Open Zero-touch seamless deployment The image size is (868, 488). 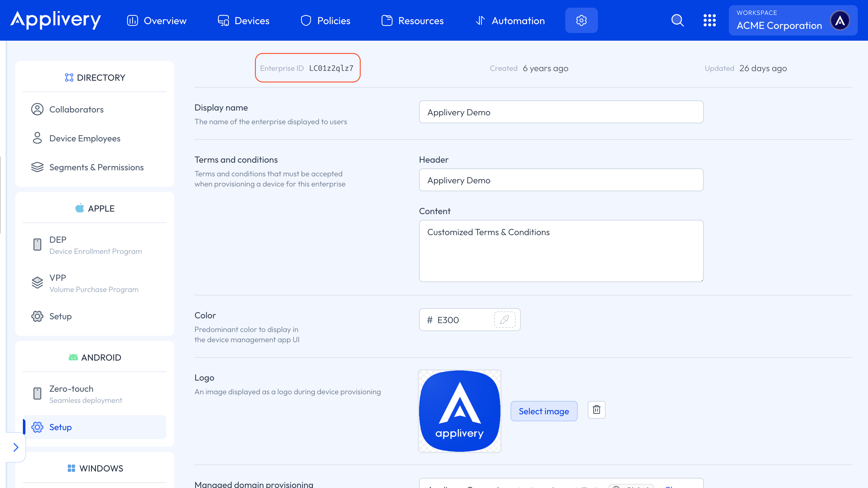coord(85,394)
